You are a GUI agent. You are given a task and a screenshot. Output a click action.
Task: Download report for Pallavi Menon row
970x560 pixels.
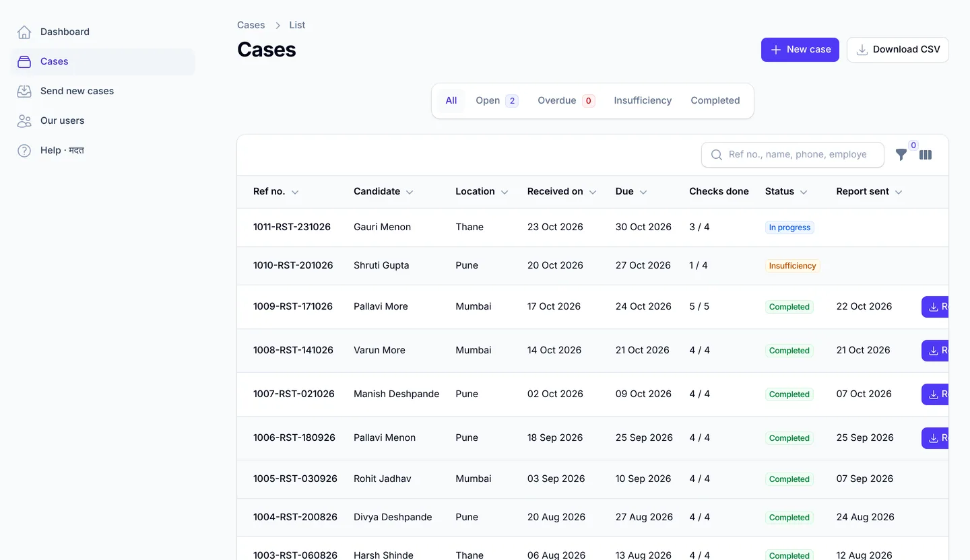[x=935, y=438]
